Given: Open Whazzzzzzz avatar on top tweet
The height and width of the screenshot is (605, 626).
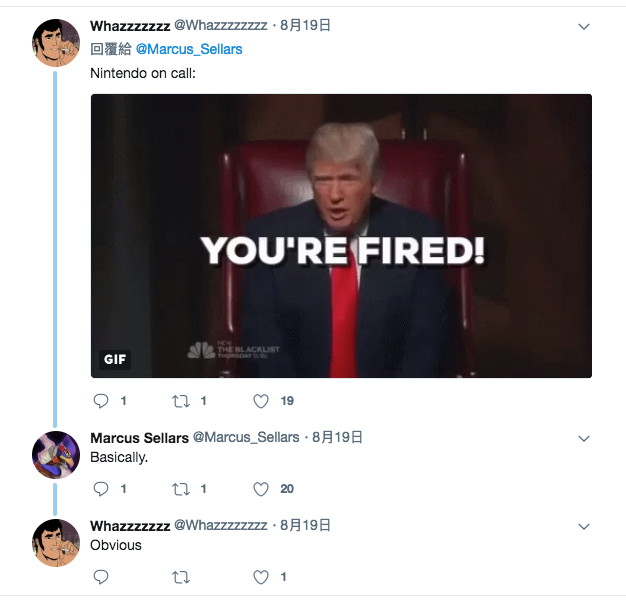Looking at the screenshot, I should point(56,43).
